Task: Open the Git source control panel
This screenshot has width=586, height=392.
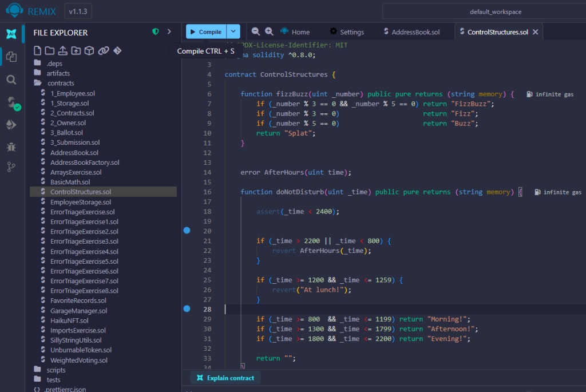Action: coord(11,167)
